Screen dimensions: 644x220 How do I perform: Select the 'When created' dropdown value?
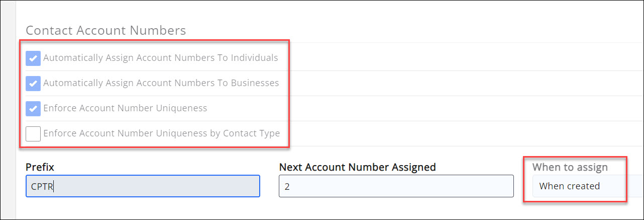pos(570,186)
